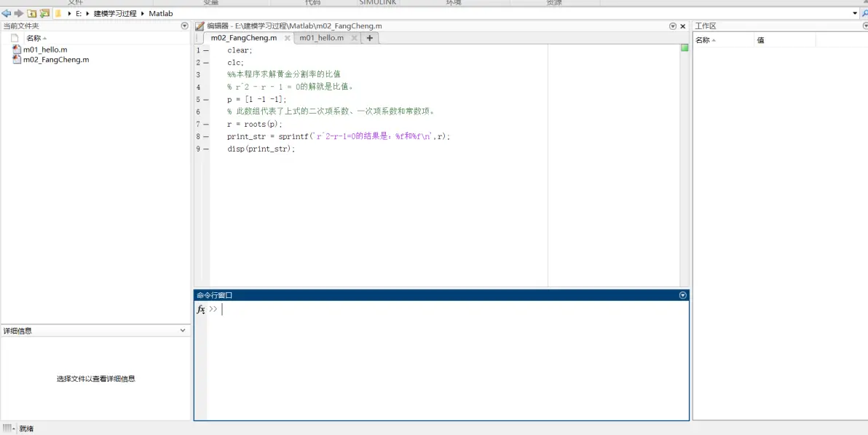
Task: Click the 当前文件夹 panel title
Action: [x=21, y=26]
